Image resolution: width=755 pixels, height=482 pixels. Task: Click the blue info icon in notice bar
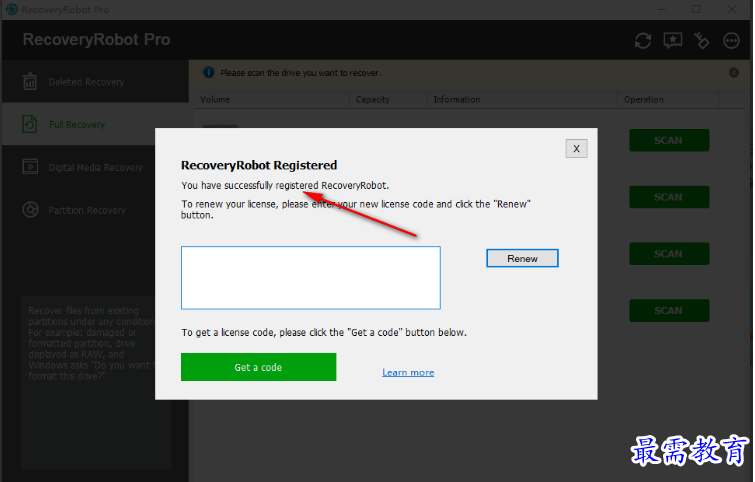pyautogui.click(x=208, y=72)
